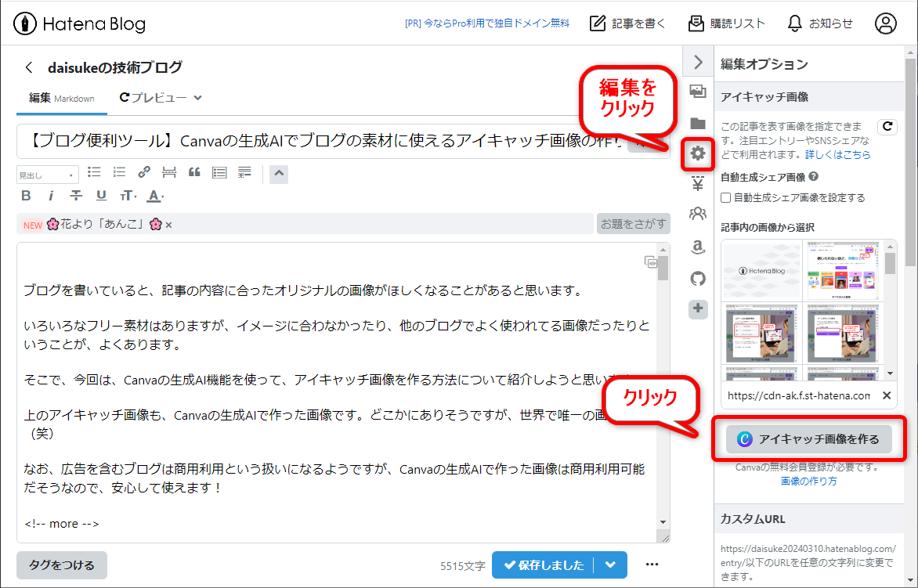Click the Pro promotion PR link
This screenshot has width=918, height=588.
coord(487,23)
